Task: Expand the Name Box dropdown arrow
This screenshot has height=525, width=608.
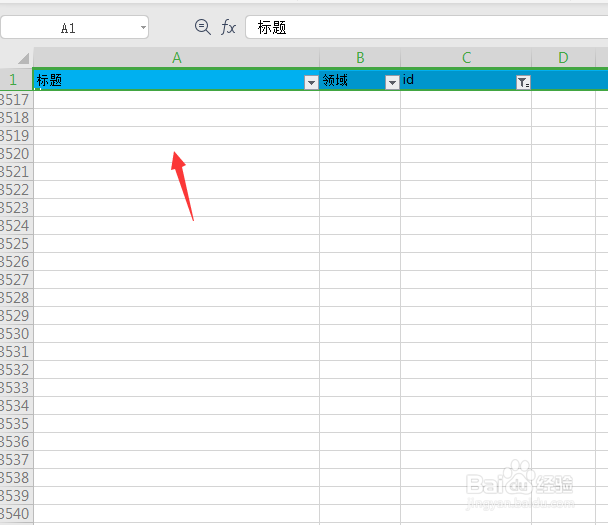Action: coord(143,28)
